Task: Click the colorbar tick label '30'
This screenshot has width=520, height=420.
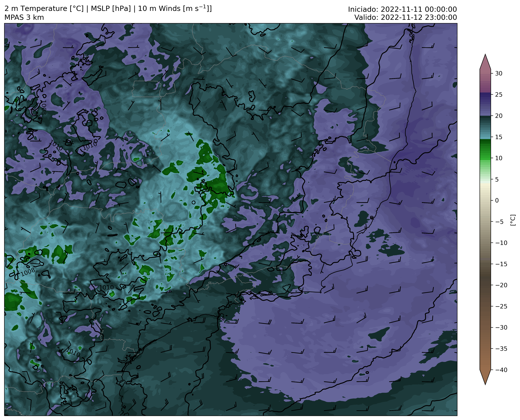Action: 498,73
